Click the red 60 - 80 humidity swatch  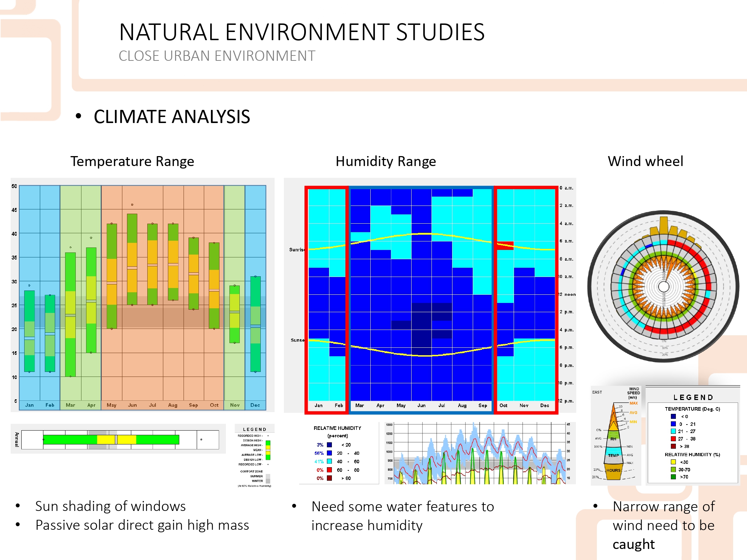[x=329, y=470]
